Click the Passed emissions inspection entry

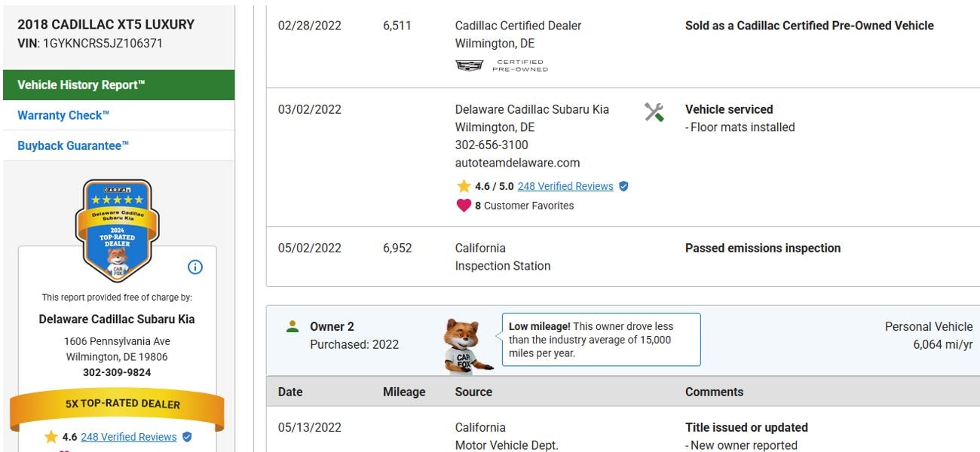point(762,248)
